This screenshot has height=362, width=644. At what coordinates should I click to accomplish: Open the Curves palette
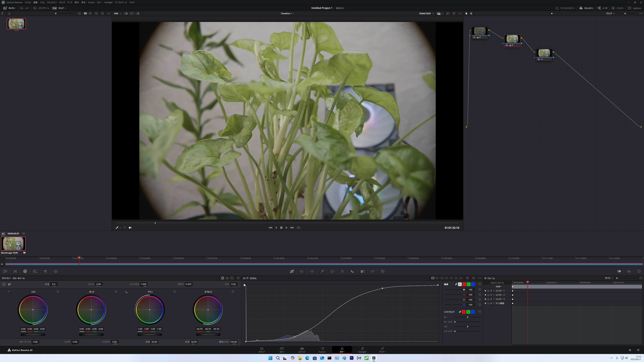pyautogui.click(x=292, y=271)
